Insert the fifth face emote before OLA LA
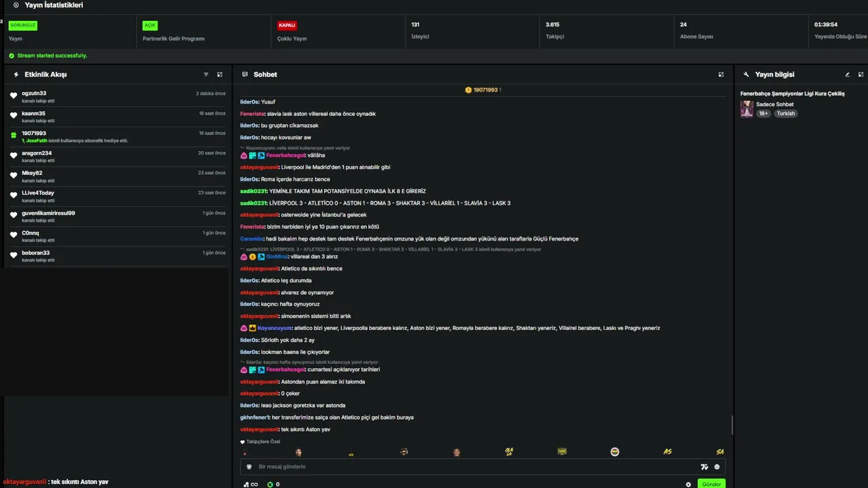 pyautogui.click(x=456, y=452)
